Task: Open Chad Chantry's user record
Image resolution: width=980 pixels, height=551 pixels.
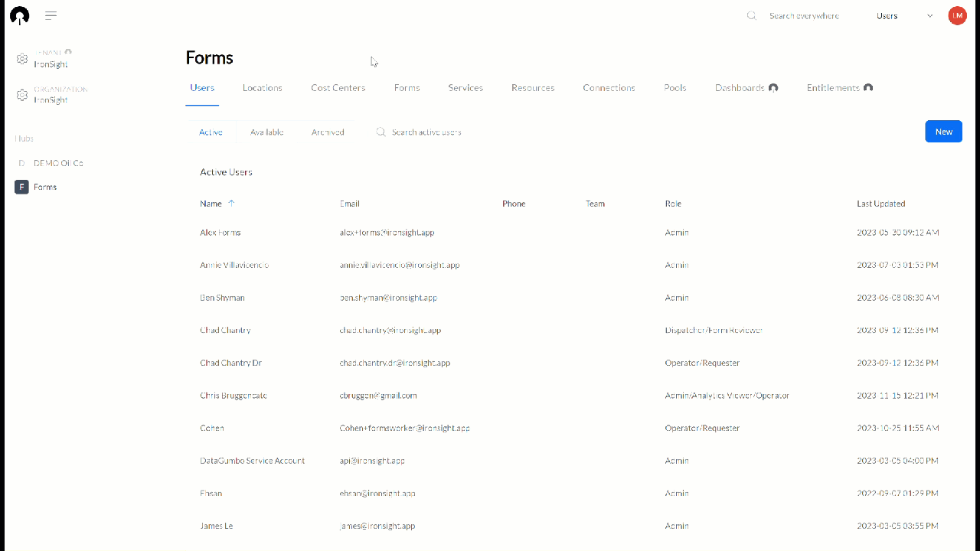Action: (x=225, y=330)
